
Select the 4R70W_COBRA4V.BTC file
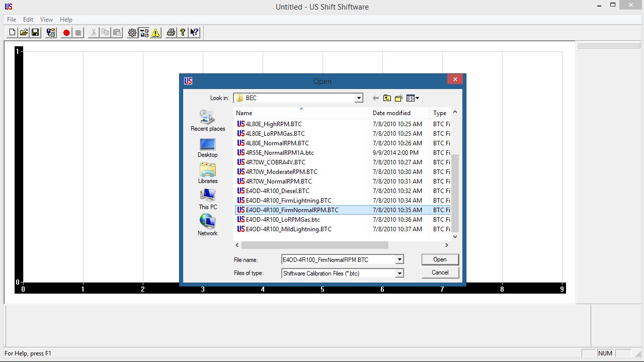tap(275, 162)
